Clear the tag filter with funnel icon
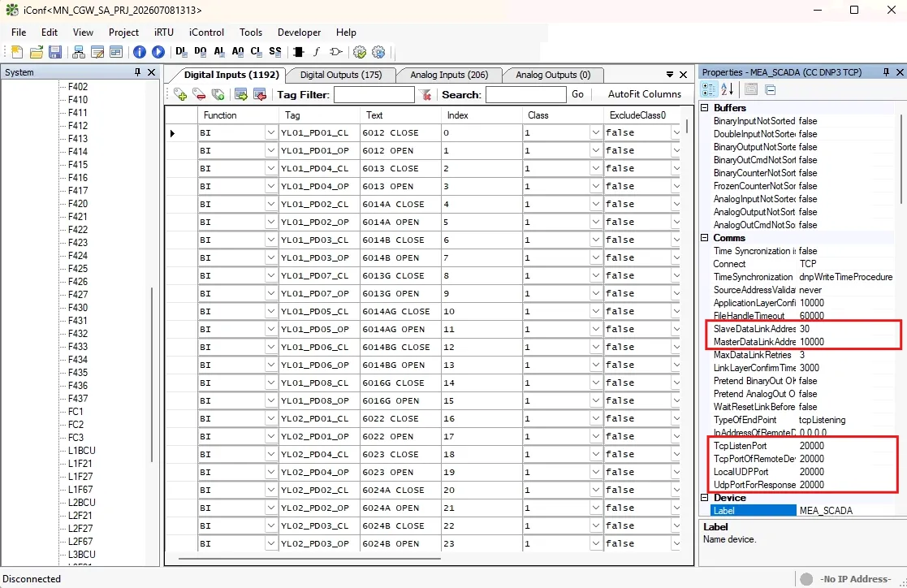Image resolution: width=907 pixels, height=588 pixels. 425,95
